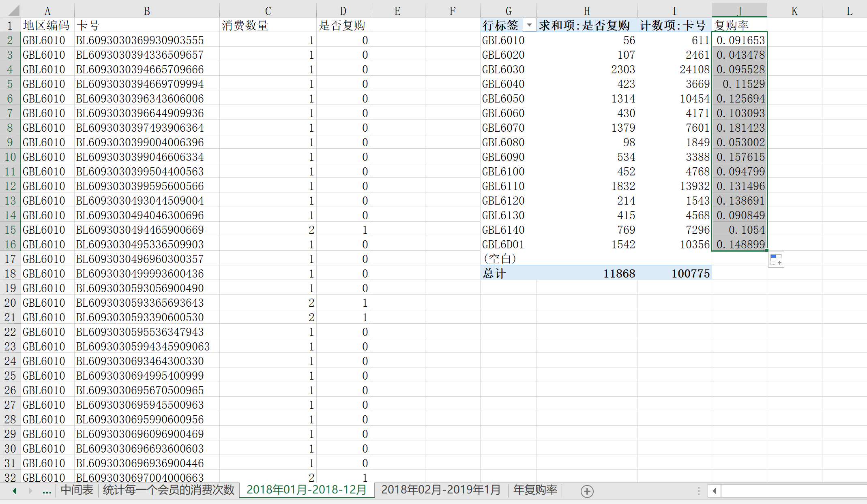867x504 pixels.
Task: Select the column J header
Action: 739,11
